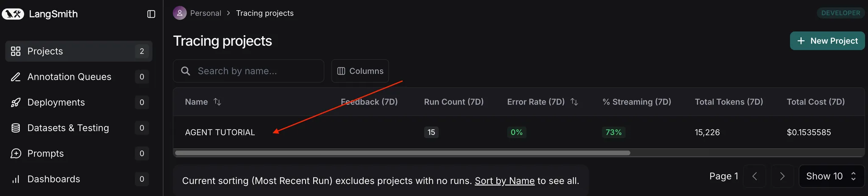Go to Deployments via rocket icon
Image resolution: width=868 pixels, height=196 pixels.
(16, 102)
